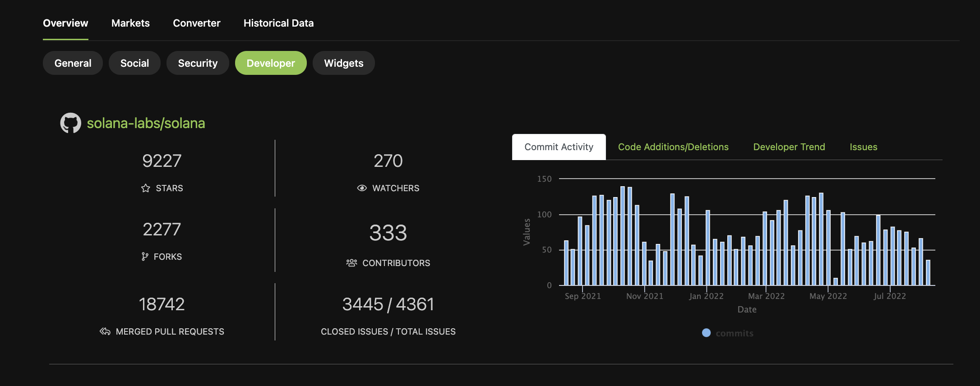
Task: Select the Developer pill button
Action: point(271,63)
